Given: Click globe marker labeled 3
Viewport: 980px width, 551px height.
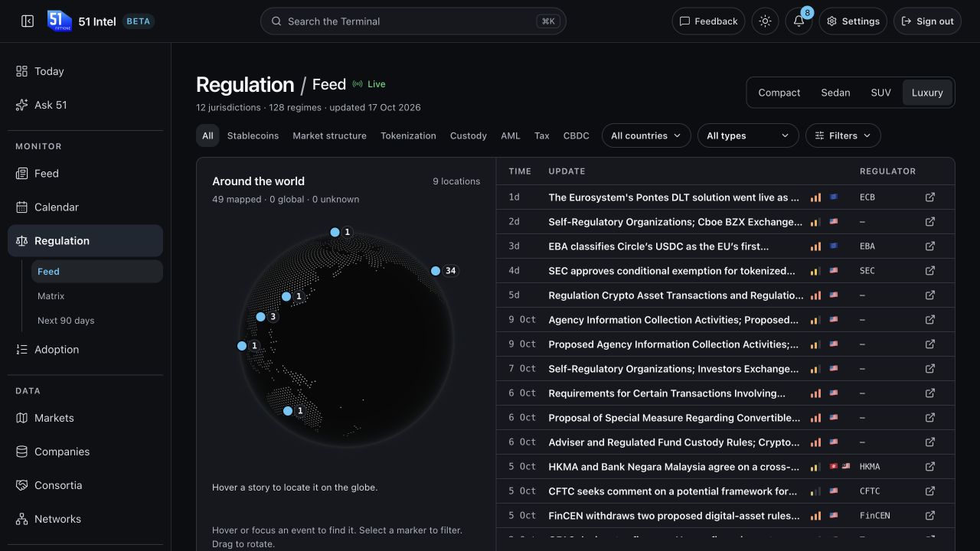Looking at the screenshot, I should coord(261,317).
